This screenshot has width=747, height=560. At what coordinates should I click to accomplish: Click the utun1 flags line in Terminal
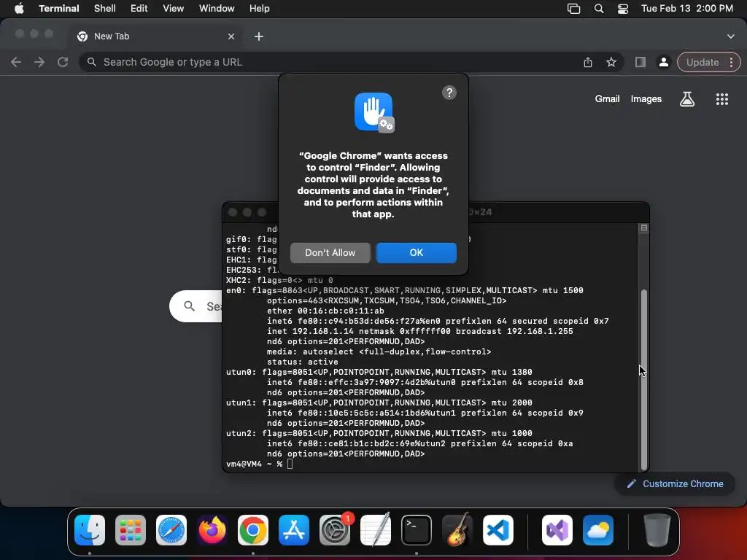pos(379,402)
